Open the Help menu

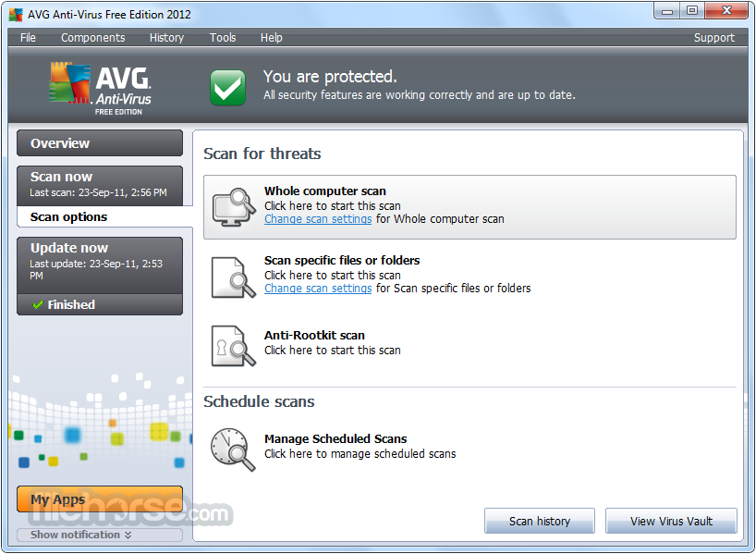pos(272,38)
